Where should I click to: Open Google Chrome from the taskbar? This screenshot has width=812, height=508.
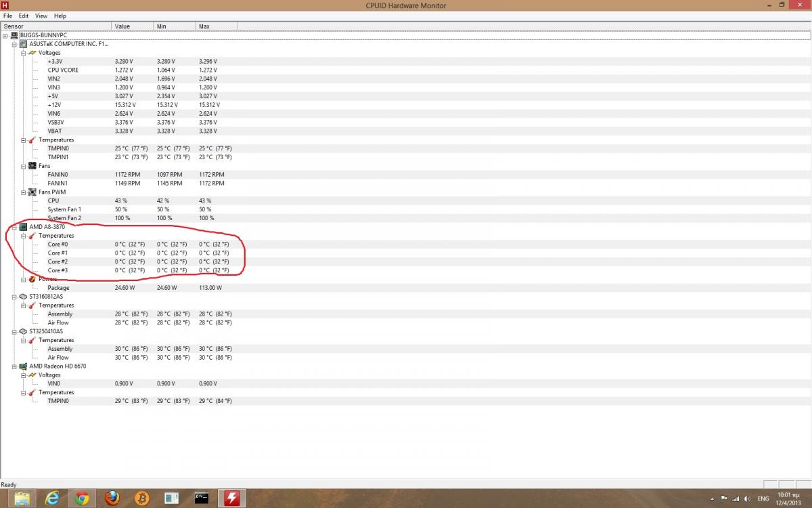click(83, 499)
